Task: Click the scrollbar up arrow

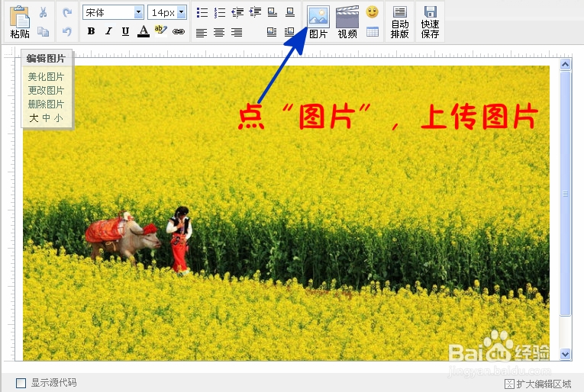Action: pos(566,65)
